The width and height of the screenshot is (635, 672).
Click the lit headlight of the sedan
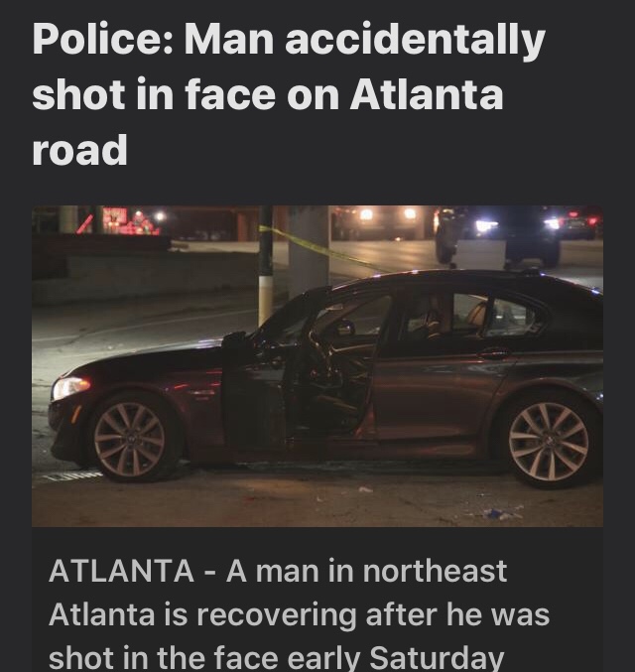click(x=70, y=386)
